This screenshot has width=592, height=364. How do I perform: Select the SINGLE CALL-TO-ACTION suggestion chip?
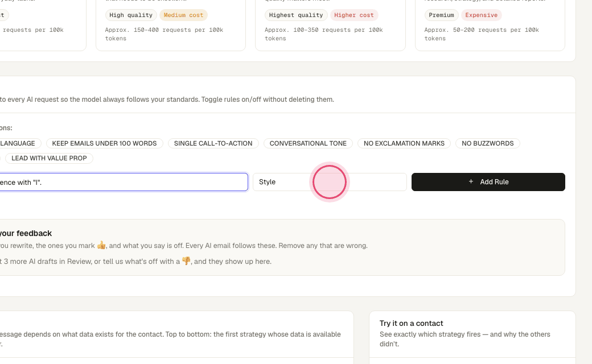click(x=213, y=143)
